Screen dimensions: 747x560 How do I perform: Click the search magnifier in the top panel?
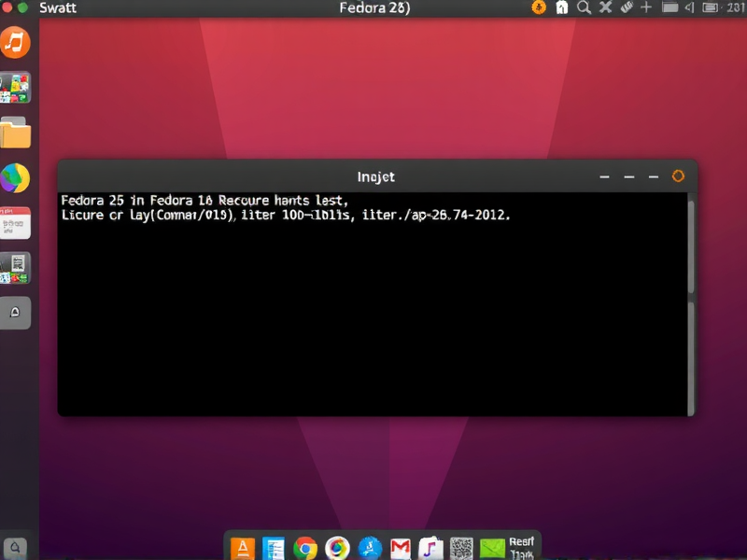[x=583, y=9]
